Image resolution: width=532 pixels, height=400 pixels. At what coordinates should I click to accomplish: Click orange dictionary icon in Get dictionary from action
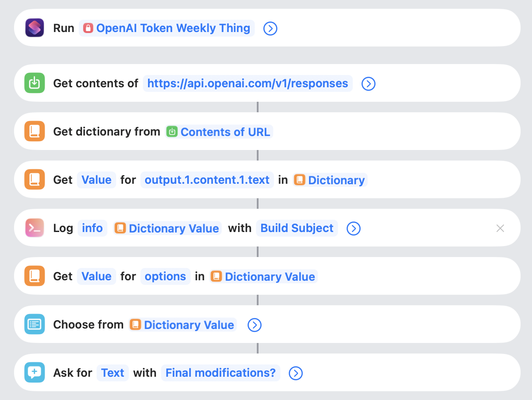click(x=35, y=131)
